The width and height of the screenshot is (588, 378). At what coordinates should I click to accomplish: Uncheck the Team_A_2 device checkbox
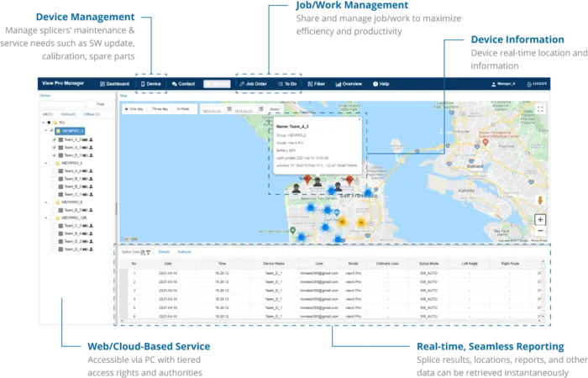(x=54, y=139)
